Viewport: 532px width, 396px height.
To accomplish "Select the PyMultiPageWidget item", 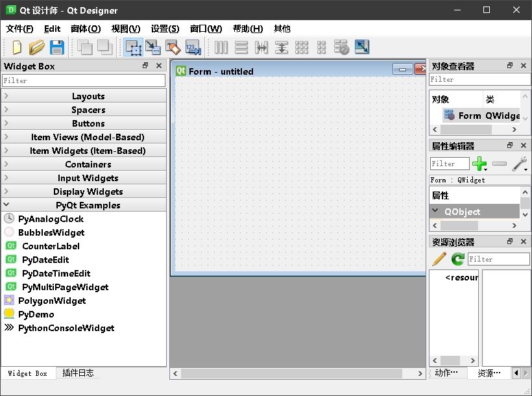I will 65,287.
